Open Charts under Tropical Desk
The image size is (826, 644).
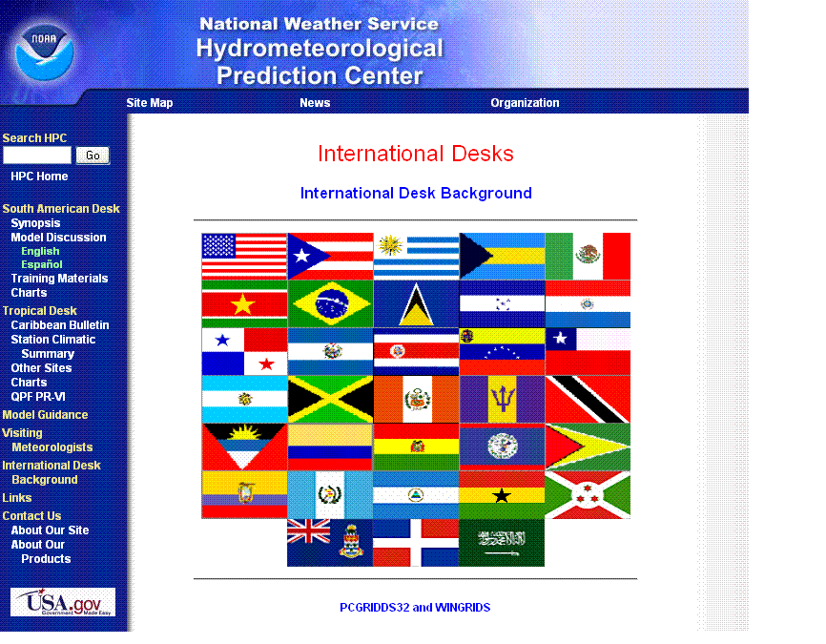click(x=29, y=382)
